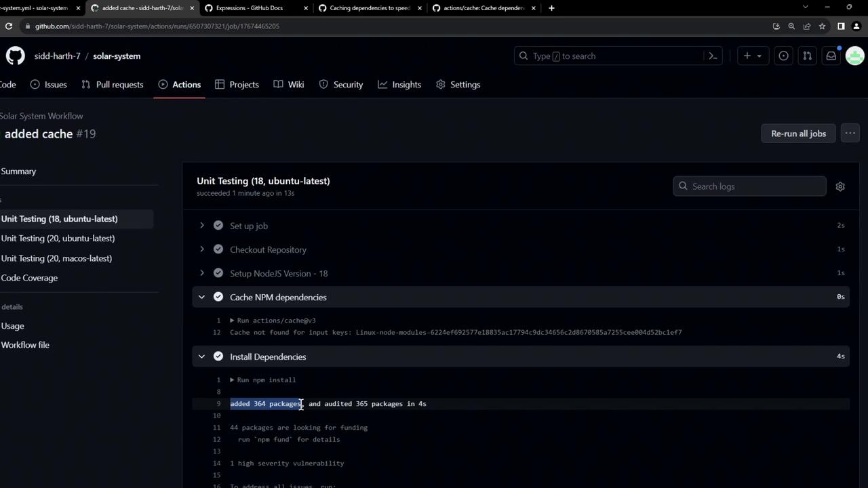Open the Usage run details
Screen dimensions: 868x488
12,326
